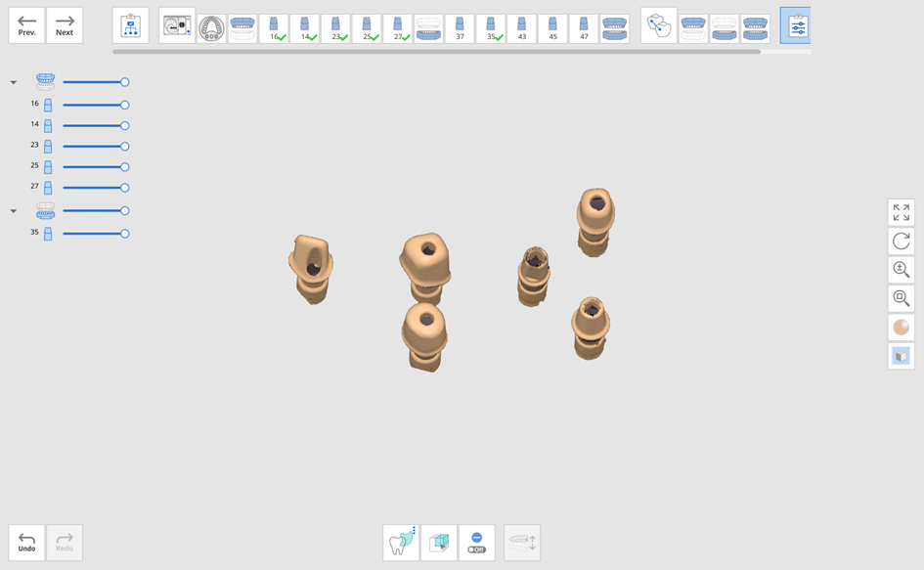This screenshot has height=570, width=924.
Task: Toggle the highlighted cube view mode icon
Action: 901,356
